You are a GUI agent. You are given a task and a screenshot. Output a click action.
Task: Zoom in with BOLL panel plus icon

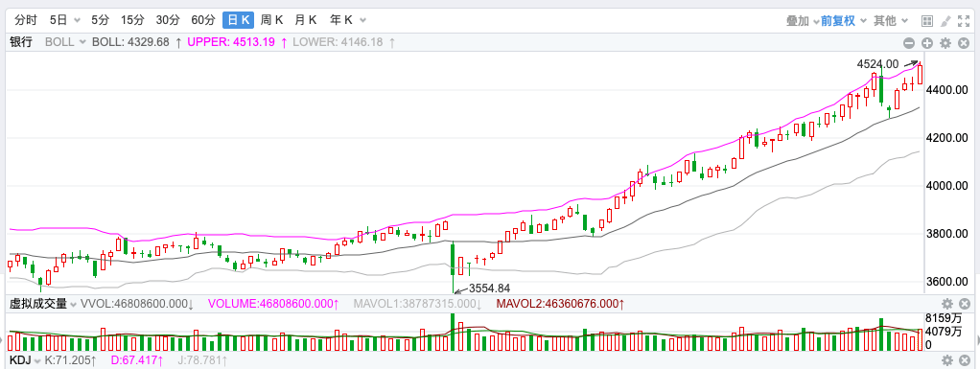point(927,43)
